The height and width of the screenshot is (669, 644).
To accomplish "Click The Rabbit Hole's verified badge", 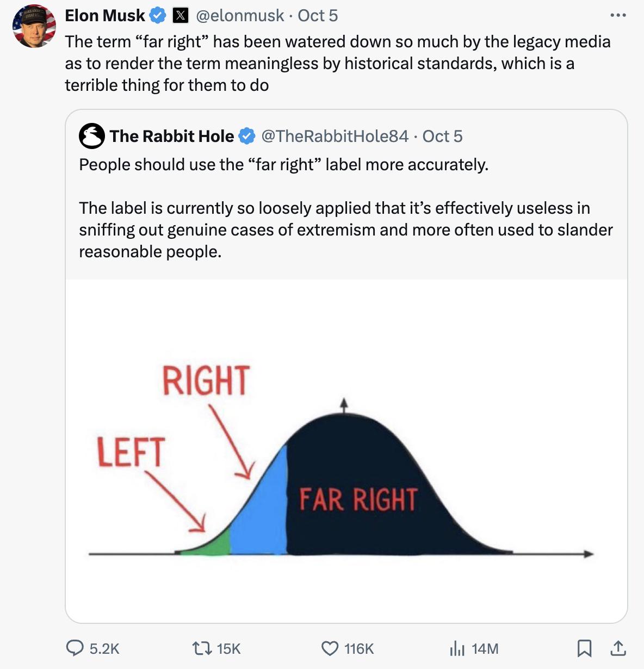I will [x=247, y=136].
